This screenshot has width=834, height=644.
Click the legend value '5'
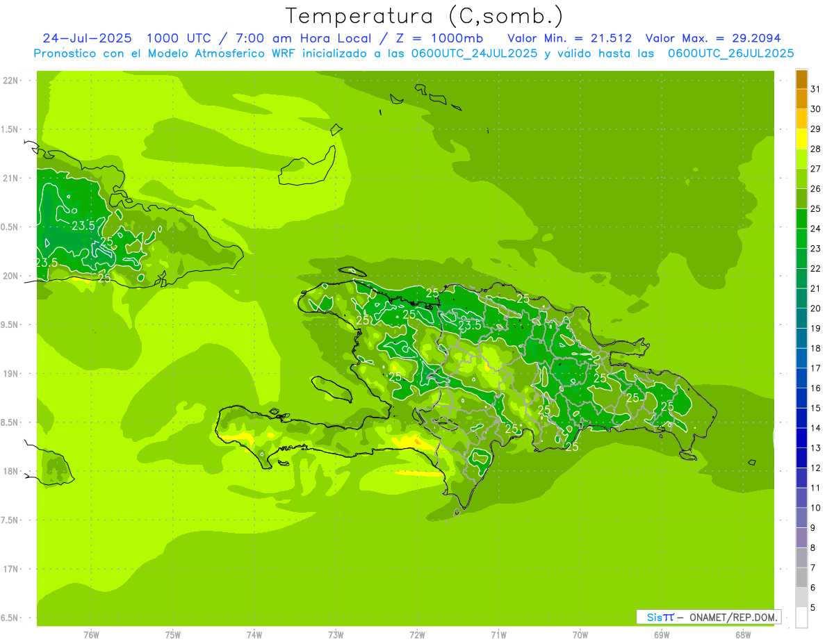tap(813, 608)
